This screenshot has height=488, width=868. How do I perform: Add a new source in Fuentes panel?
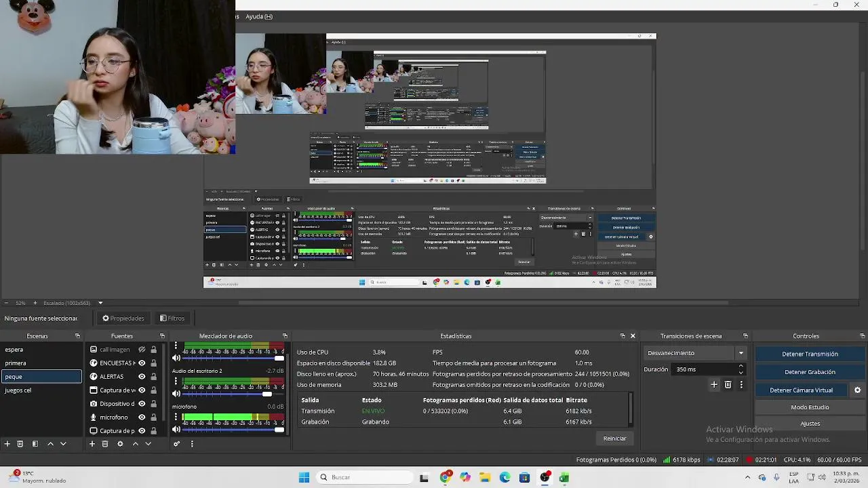[x=92, y=444]
